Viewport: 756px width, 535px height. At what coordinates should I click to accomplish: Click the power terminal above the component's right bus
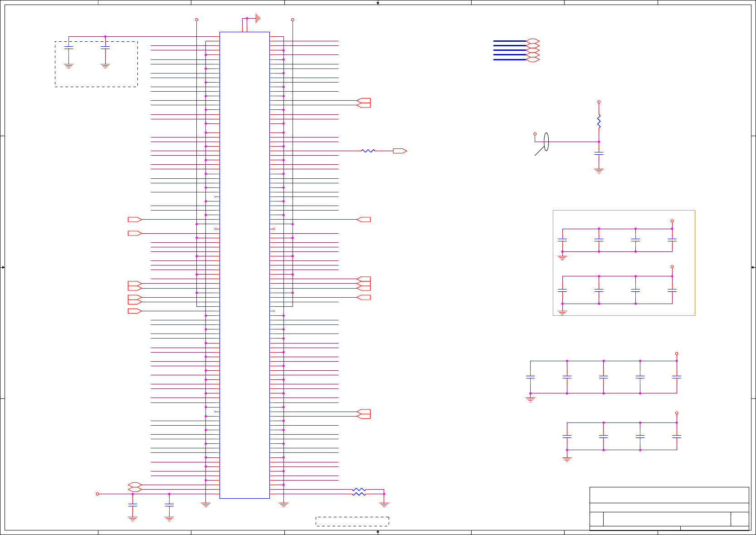tap(293, 20)
